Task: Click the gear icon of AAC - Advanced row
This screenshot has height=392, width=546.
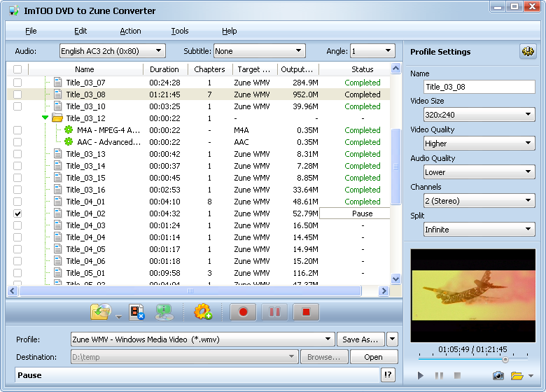Action: pyautogui.click(x=69, y=141)
